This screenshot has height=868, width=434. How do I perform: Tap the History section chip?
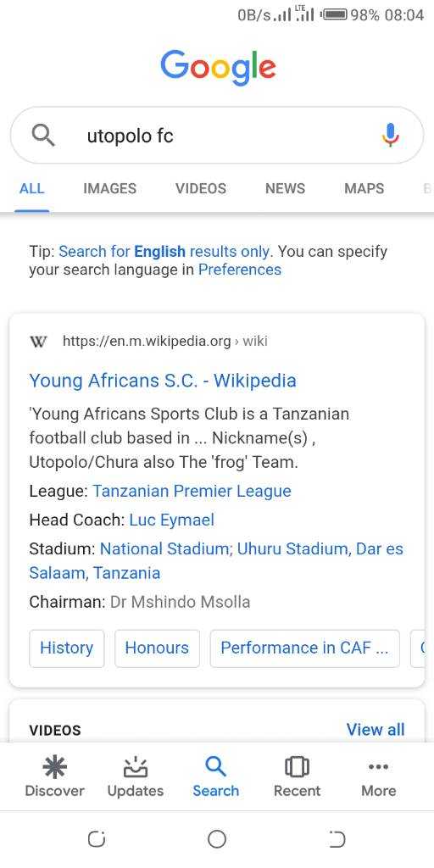66,648
